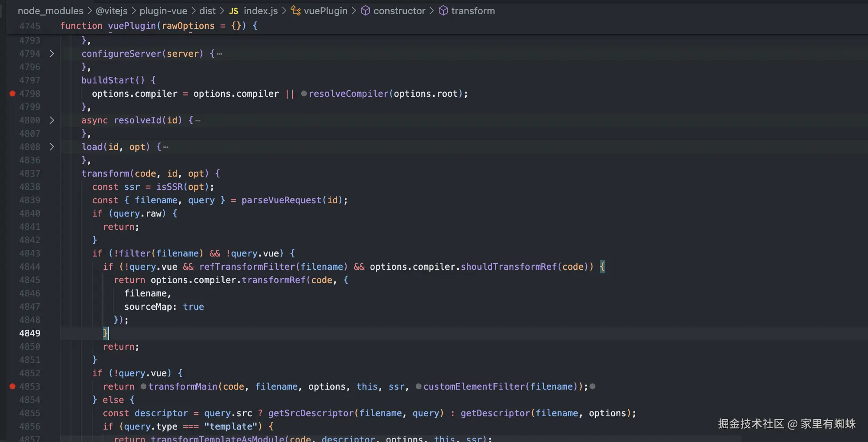Image resolution: width=868 pixels, height=442 pixels.
Task: Click inline breakpoint marker before customElementFilter
Action: (x=418, y=387)
